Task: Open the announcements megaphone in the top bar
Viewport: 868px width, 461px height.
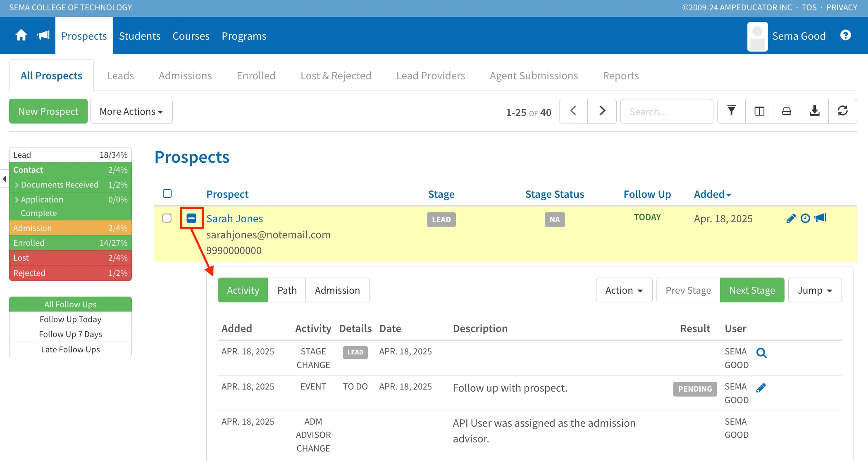Action: (43, 36)
